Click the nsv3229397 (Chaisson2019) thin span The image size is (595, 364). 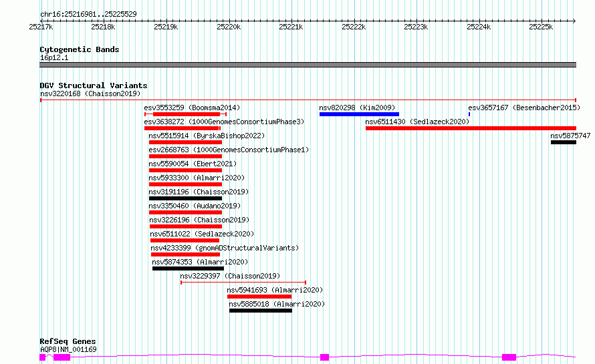coord(243,283)
